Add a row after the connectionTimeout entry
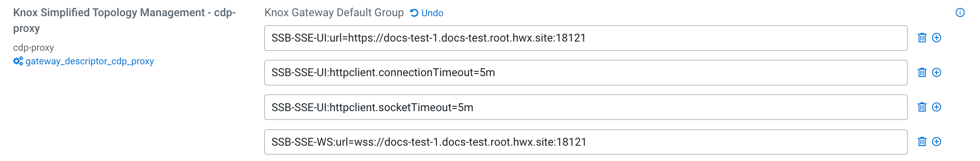 coord(936,72)
